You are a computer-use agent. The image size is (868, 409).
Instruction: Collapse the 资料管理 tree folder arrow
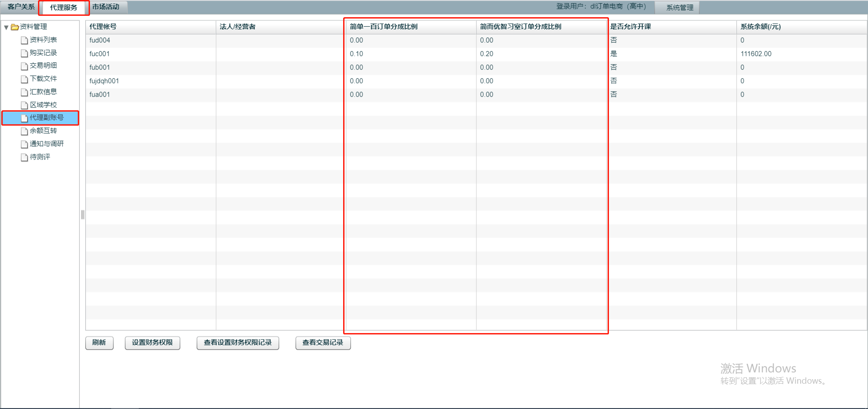6,27
